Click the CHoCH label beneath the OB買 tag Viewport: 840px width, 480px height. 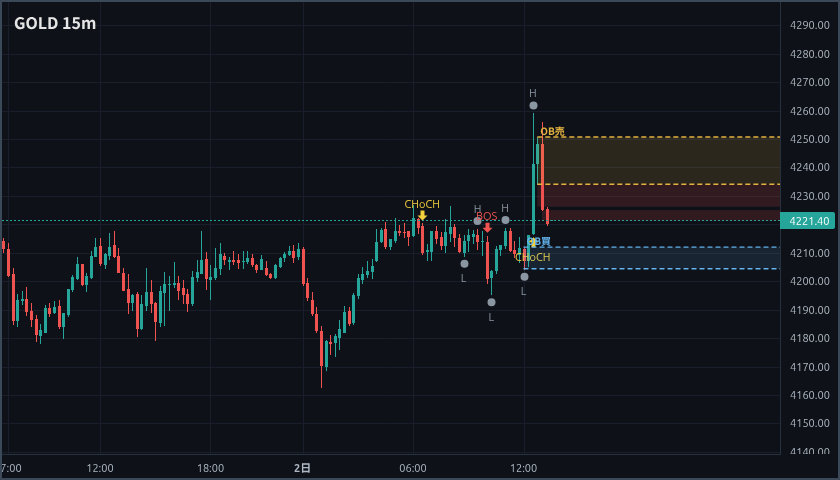pyautogui.click(x=533, y=257)
